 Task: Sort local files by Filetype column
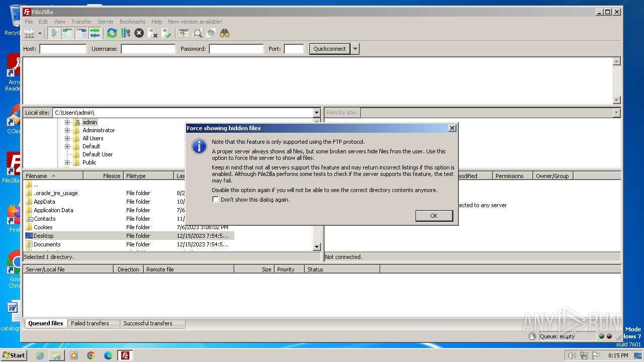(148, 176)
